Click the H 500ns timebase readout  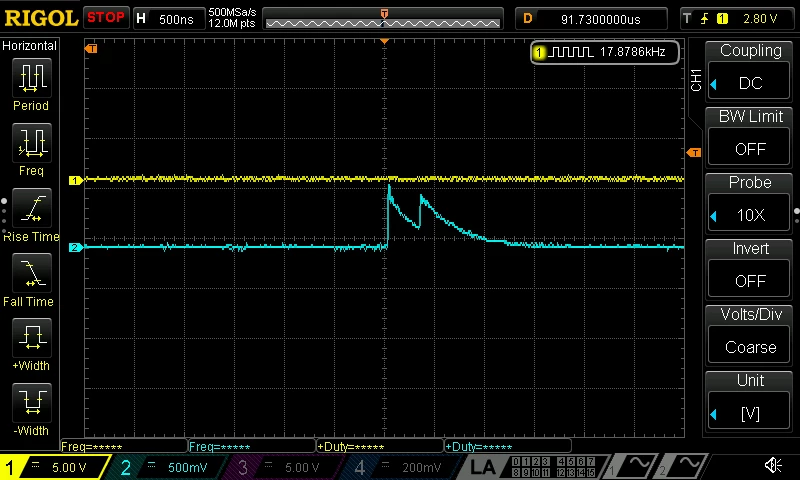click(x=169, y=19)
